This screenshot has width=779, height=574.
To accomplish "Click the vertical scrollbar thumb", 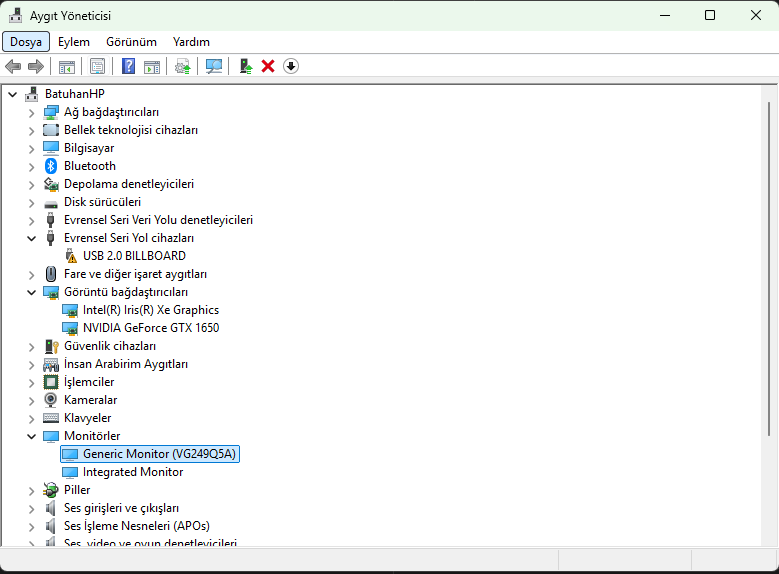I will point(768,268).
